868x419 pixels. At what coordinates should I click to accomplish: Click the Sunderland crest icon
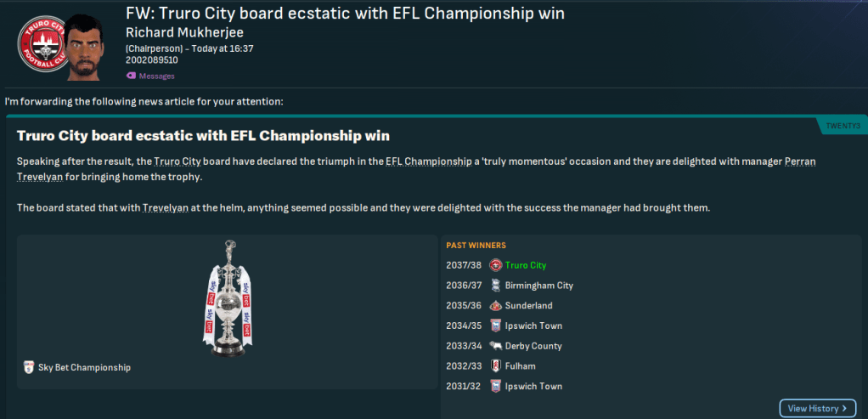(x=495, y=306)
